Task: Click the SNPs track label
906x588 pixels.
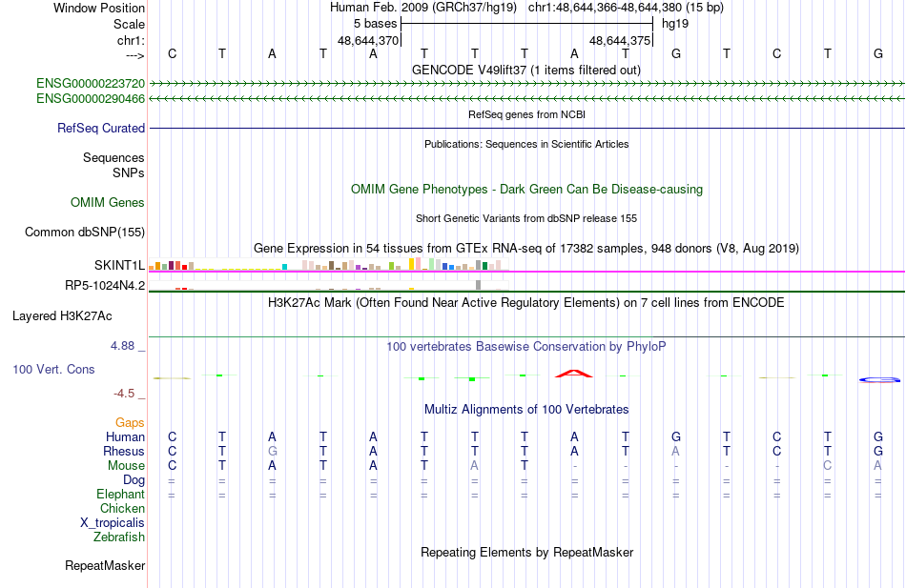Action: pyautogui.click(x=129, y=172)
